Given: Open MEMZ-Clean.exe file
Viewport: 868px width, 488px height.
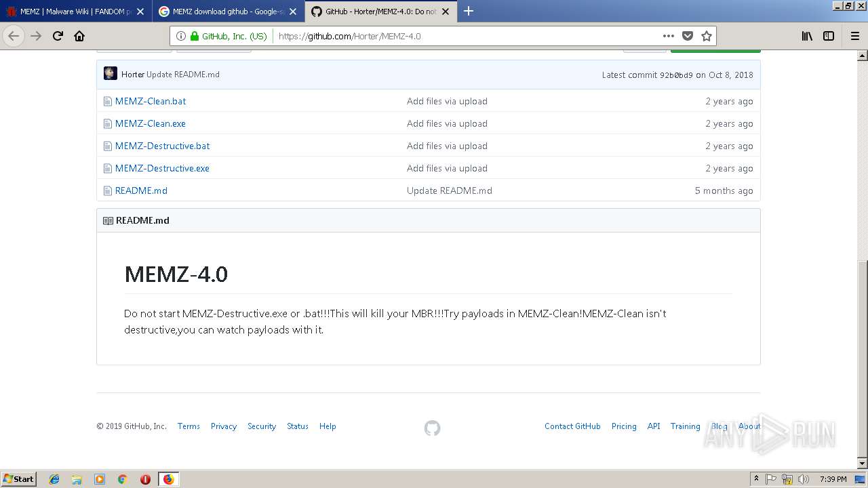Looking at the screenshot, I should tap(151, 123).
